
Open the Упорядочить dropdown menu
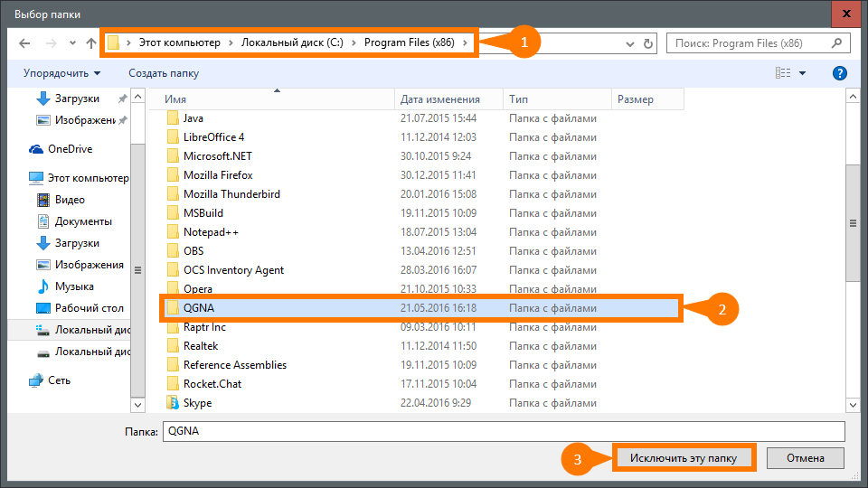61,73
